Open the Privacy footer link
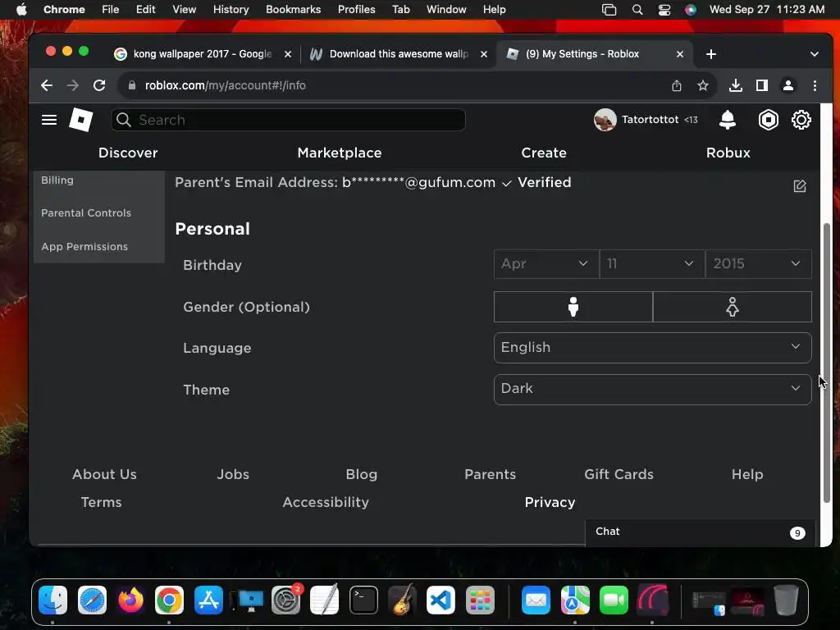This screenshot has width=840, height=630. 550,502
